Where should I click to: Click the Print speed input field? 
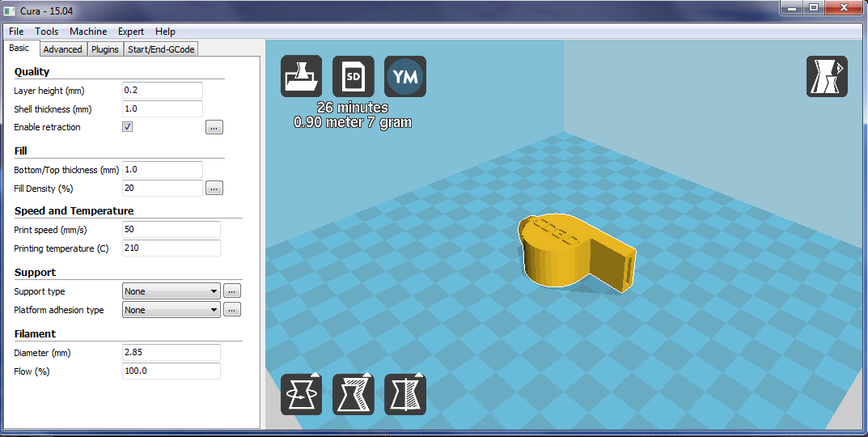[171, 229]
